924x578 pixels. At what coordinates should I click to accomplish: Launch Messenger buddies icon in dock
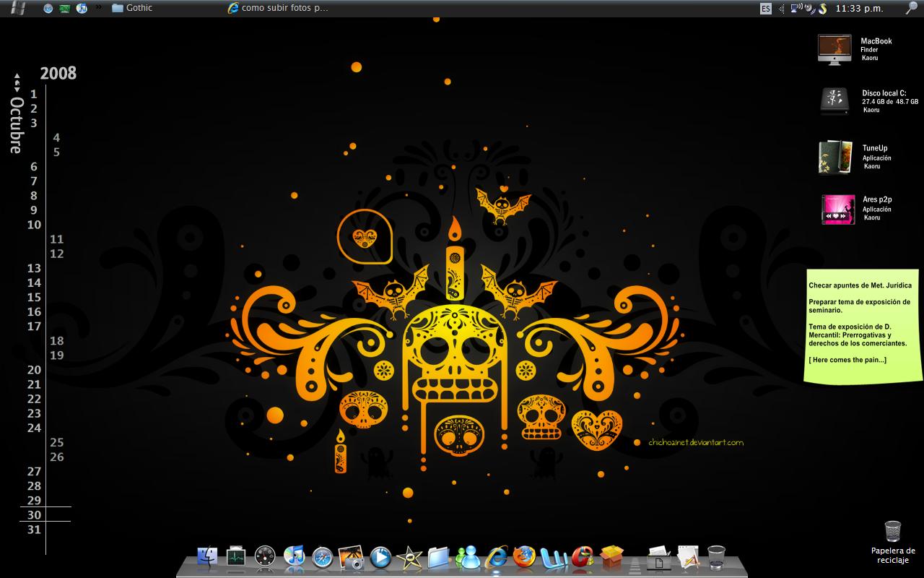click(x=468, y=557)
